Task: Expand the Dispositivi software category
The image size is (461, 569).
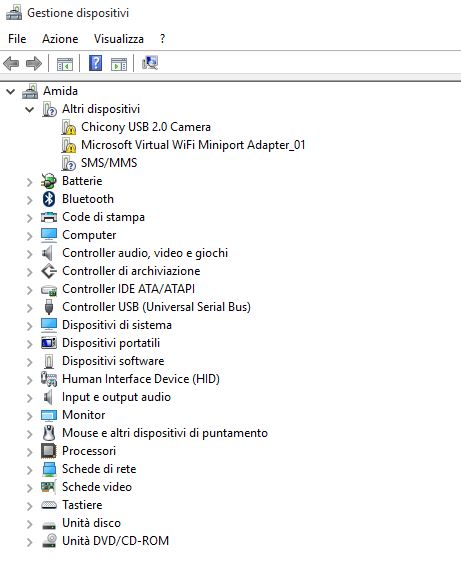Action: click(x=30, y=362)
